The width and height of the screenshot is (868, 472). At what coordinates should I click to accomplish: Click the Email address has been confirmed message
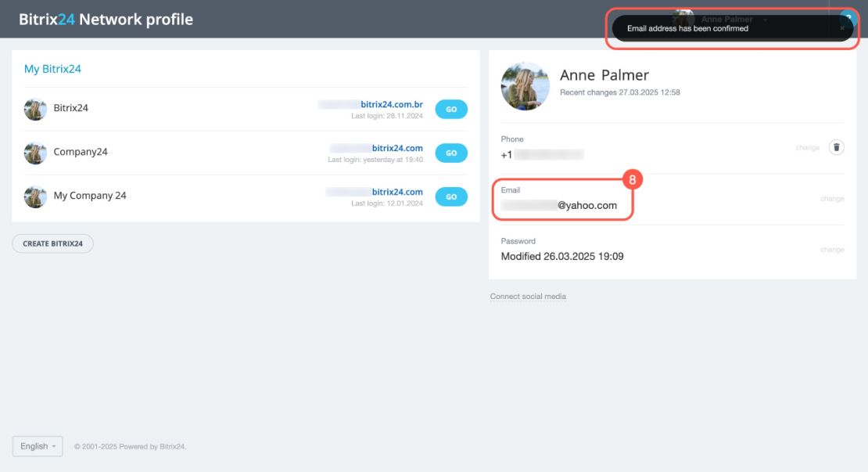[x=687, y=28]
